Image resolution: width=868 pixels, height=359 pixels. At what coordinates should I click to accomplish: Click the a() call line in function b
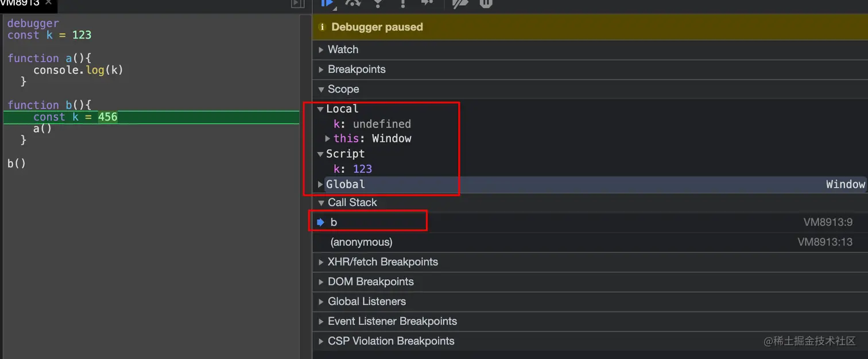point(42,129)
